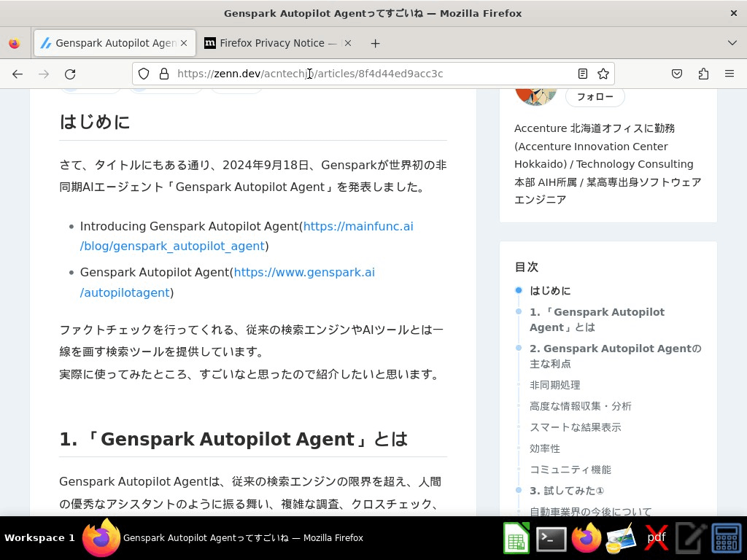Open the text editor taskbar icon
Screen dimensions: 747x560
click(x=692, y=539)
